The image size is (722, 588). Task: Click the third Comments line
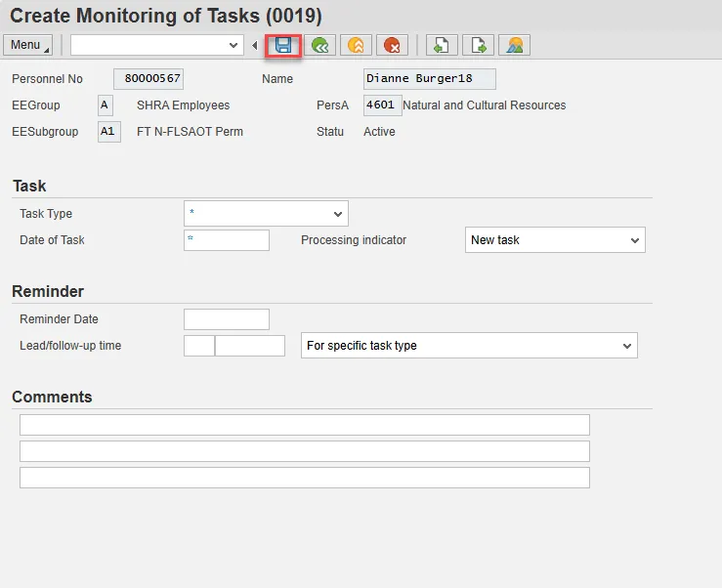[304, 478]
